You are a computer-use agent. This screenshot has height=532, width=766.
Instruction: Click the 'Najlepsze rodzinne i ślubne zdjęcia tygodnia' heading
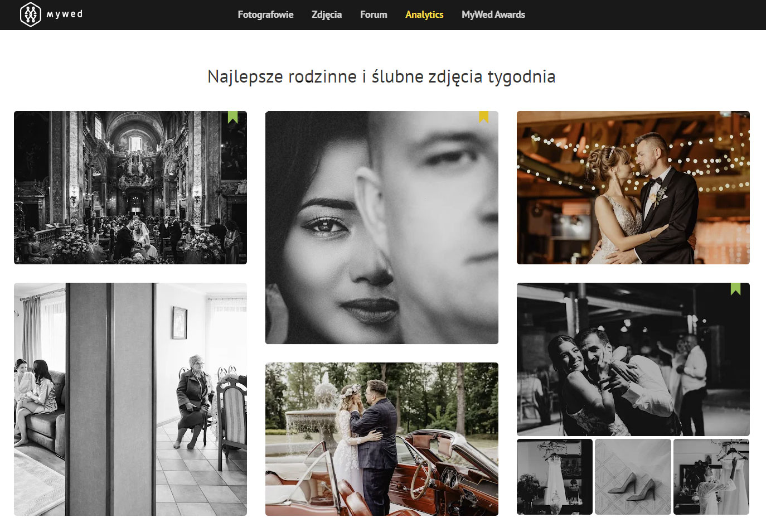tap(381, 76)
